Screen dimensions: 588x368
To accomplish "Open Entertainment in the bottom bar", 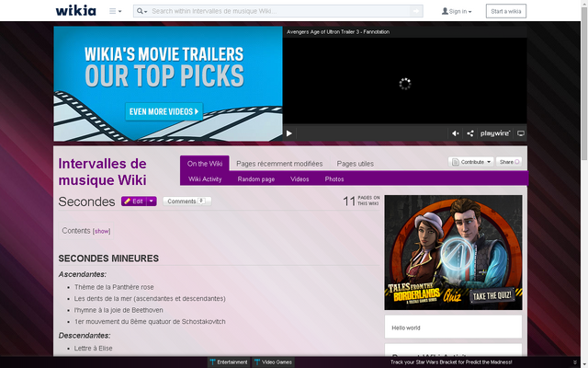I will click(229, 362).
